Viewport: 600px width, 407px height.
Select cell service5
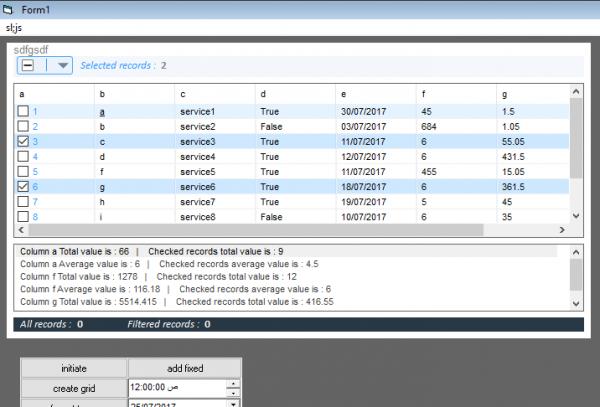pos(198,172)
